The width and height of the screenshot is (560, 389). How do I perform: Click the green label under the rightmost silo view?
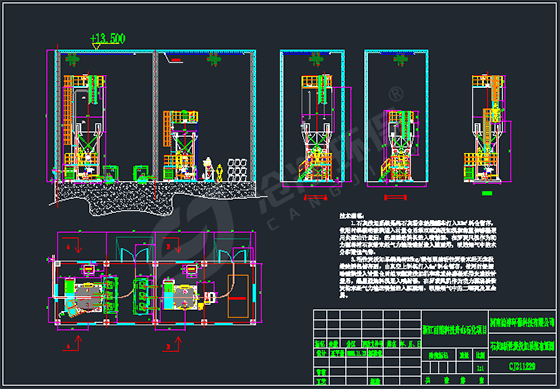[x=487, y=193]
